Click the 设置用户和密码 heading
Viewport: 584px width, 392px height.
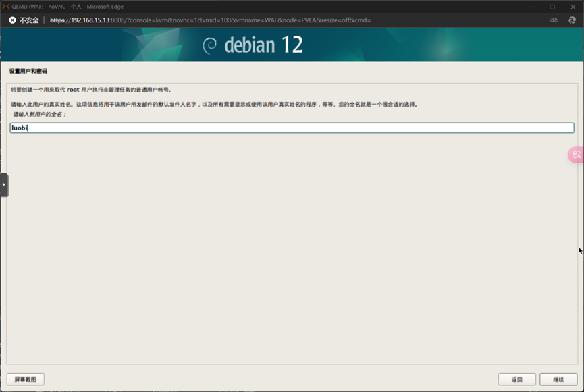[x=28, y=71]
